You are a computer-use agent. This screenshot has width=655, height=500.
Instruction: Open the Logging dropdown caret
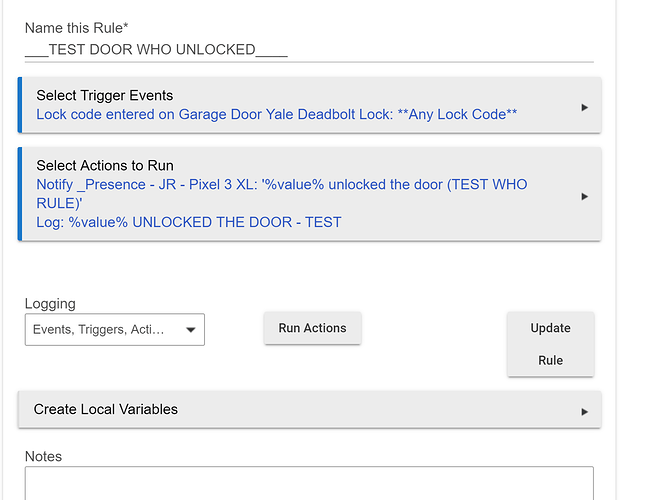coord(190,330)
